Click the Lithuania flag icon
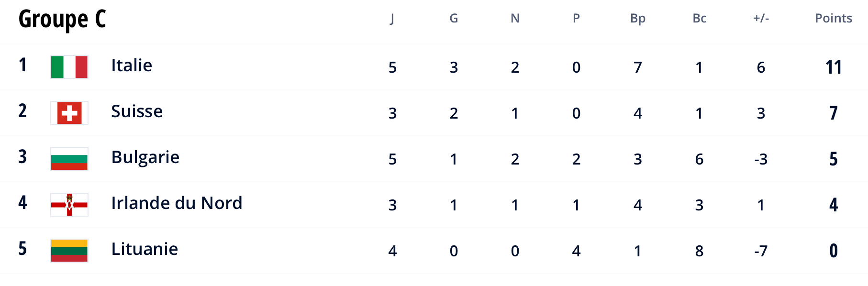This screenshot has width=868, height=286. coord(69,251)
